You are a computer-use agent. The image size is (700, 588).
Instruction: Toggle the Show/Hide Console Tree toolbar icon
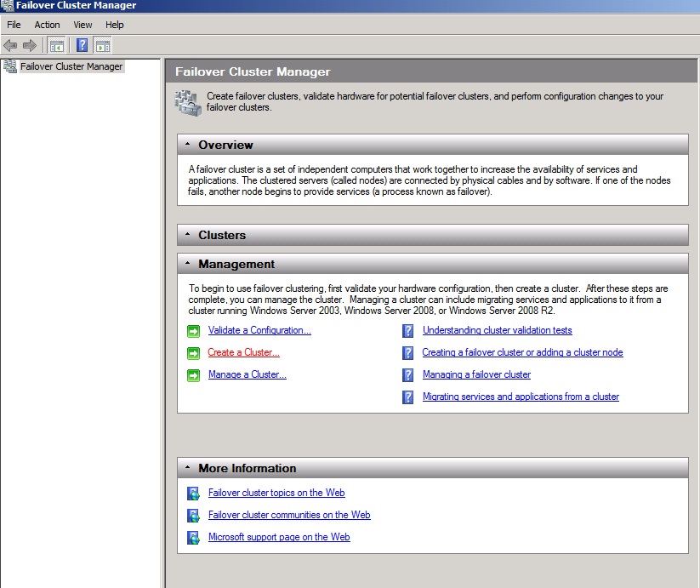point(57,45)
